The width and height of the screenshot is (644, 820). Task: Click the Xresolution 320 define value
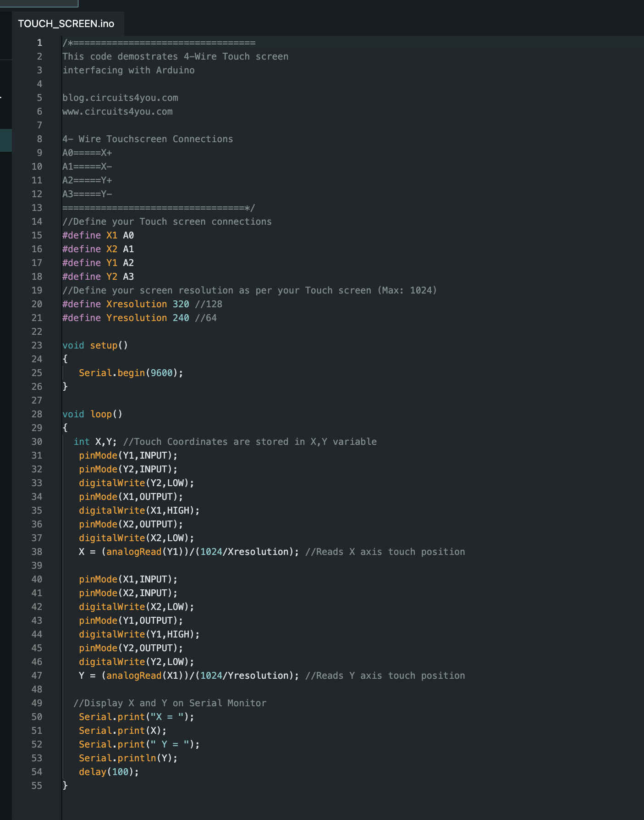[181, 304]
